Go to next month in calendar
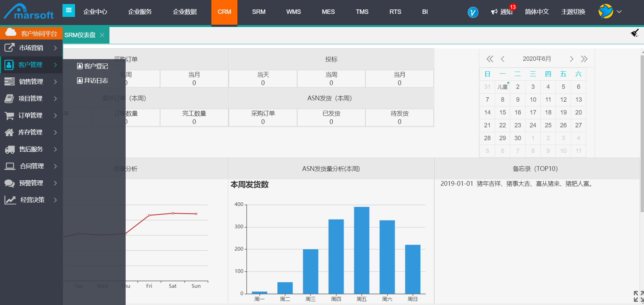 tap(571, 59)
